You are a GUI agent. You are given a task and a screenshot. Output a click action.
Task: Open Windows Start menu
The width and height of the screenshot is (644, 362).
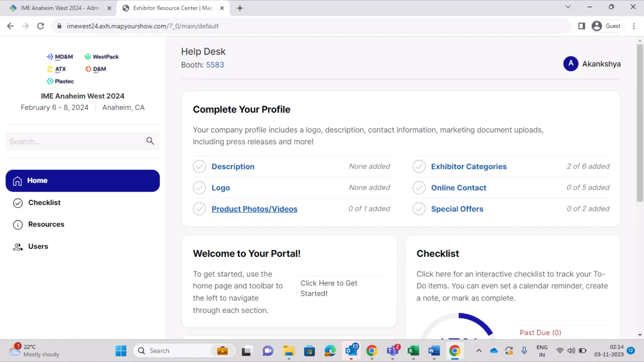[x=121, y=351]
